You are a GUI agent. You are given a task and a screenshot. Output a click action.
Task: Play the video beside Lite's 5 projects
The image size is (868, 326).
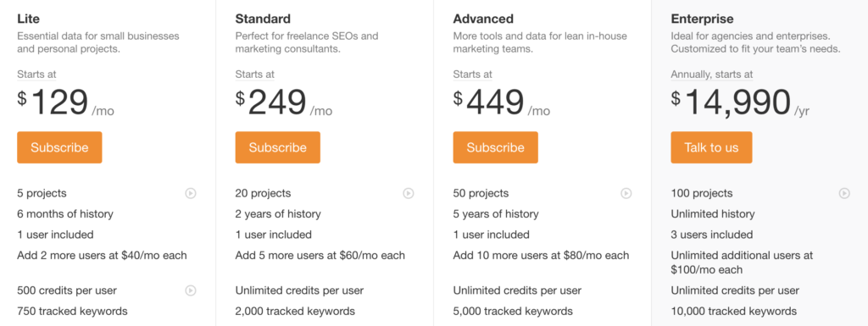click(191, 193)
